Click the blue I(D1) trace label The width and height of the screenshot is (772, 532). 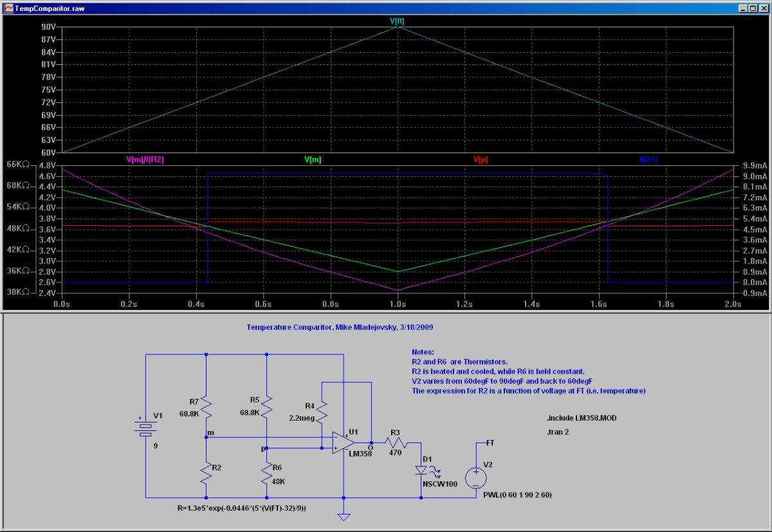point(648,159)
